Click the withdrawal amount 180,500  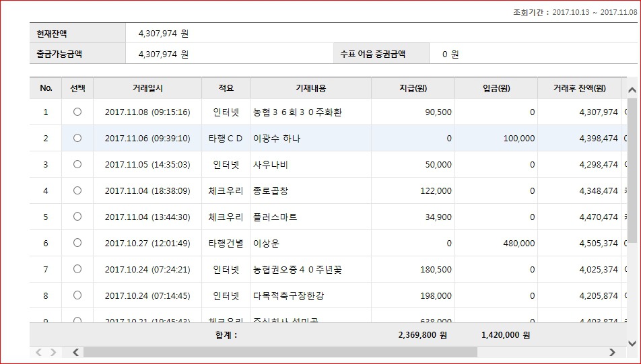point(436,270)
